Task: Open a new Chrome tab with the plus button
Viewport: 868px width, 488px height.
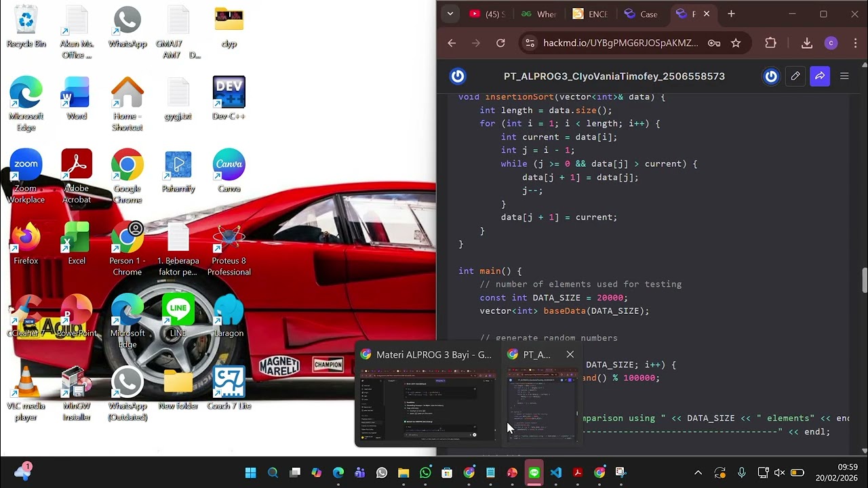Action: pos(731,14)
